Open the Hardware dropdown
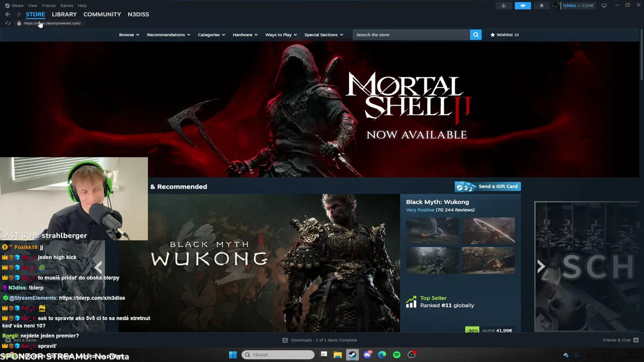Image resolution: width=644 pixels, height=362 pixels. (245, 35)
